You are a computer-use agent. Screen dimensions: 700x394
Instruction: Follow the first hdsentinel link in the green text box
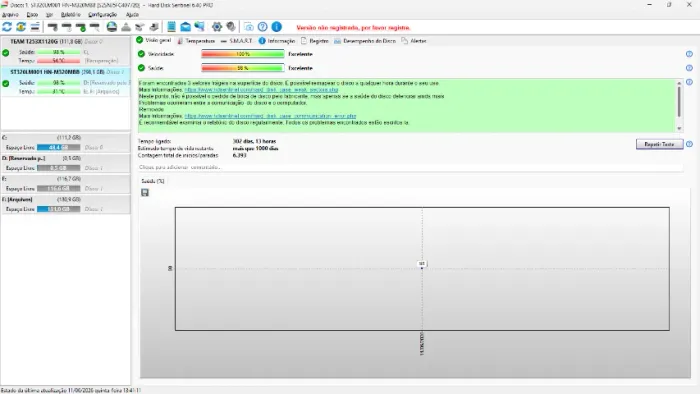pos(261,90)
